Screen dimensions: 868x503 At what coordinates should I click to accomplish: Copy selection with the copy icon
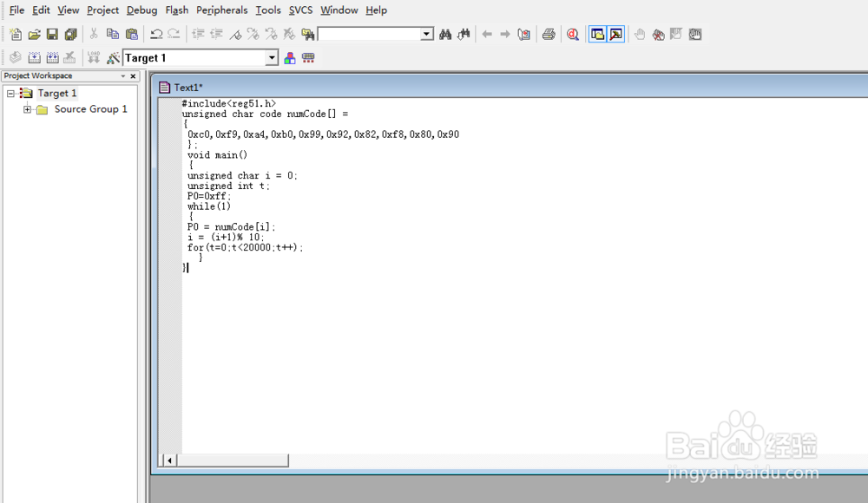[x=112, y=35]
